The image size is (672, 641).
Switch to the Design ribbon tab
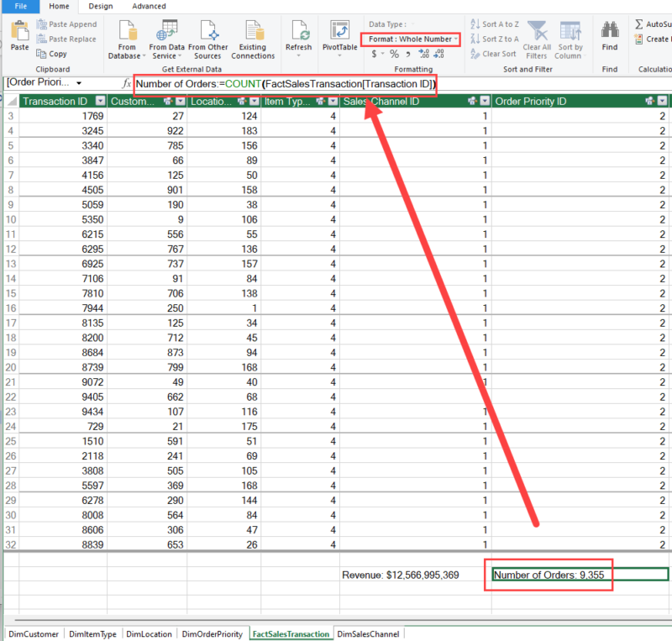(x=100, y=6)
